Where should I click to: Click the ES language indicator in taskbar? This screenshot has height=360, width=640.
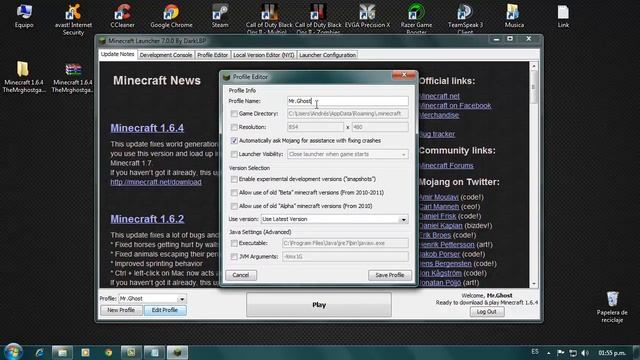tap(535, 351)
